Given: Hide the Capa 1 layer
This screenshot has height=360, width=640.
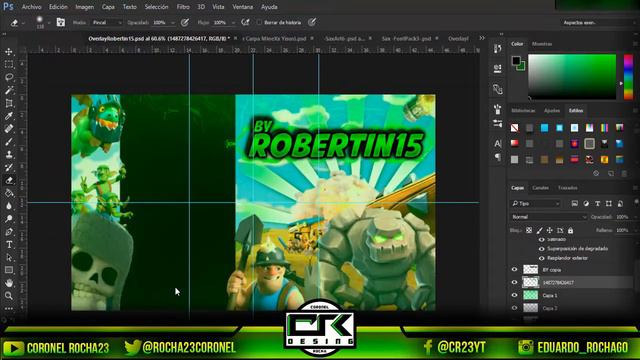Looking at the screenshot, I should click(x=514, y=295).
